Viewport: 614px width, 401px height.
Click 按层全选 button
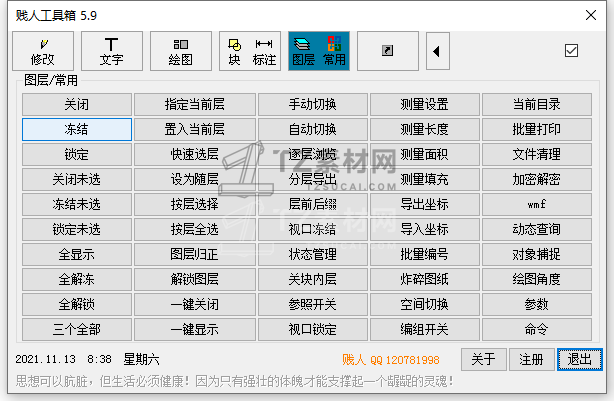[195, 230]
